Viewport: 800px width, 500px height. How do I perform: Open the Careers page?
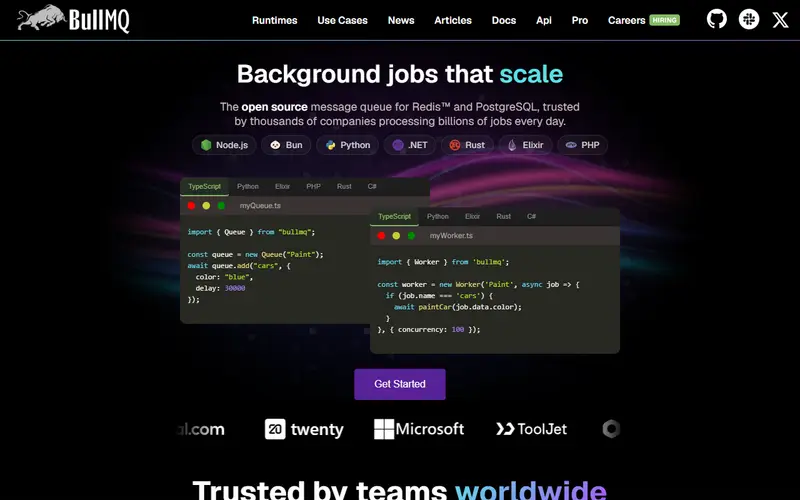click(626, 20)
